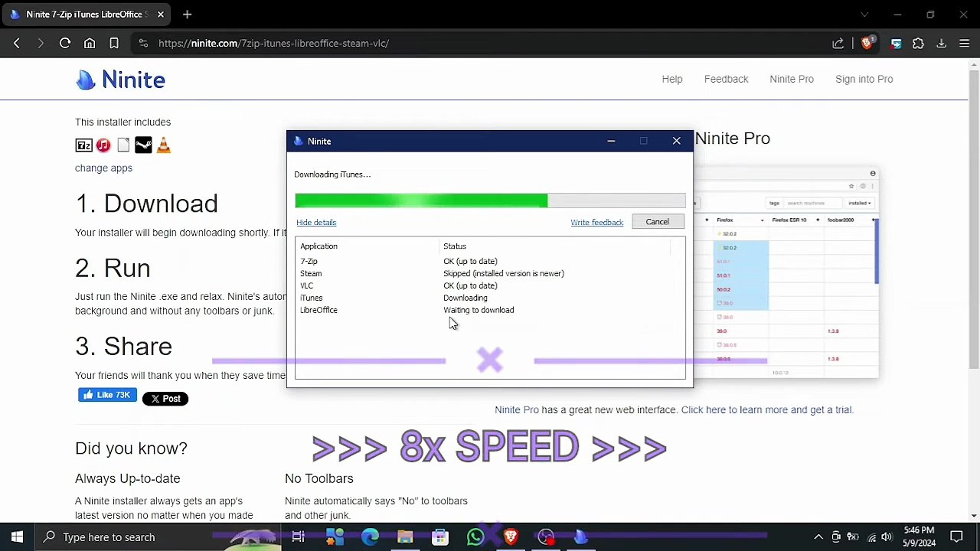Click the iTunes icon under installer includes
The image size is (980, 551).
tap(103, 145)
